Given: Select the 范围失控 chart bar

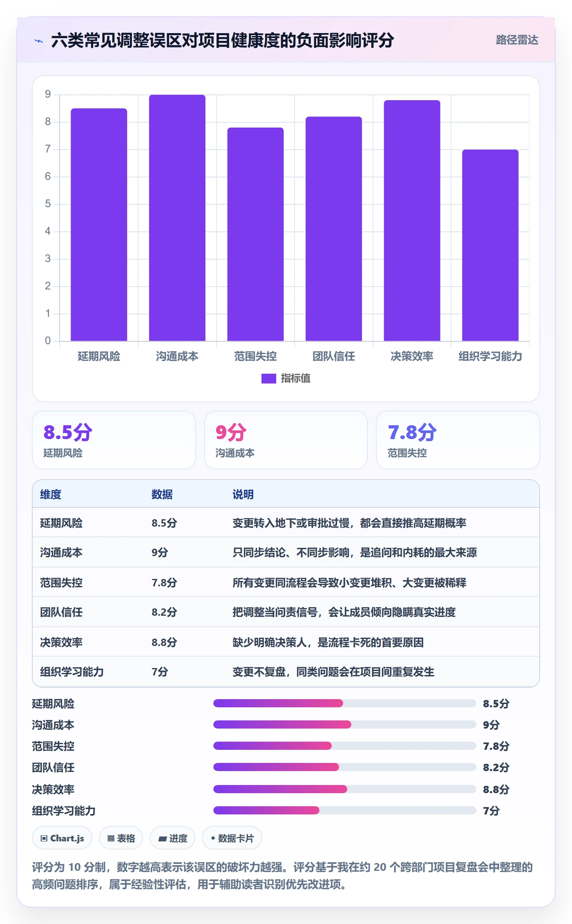Looking at the screenshot, I should (255, 234).
